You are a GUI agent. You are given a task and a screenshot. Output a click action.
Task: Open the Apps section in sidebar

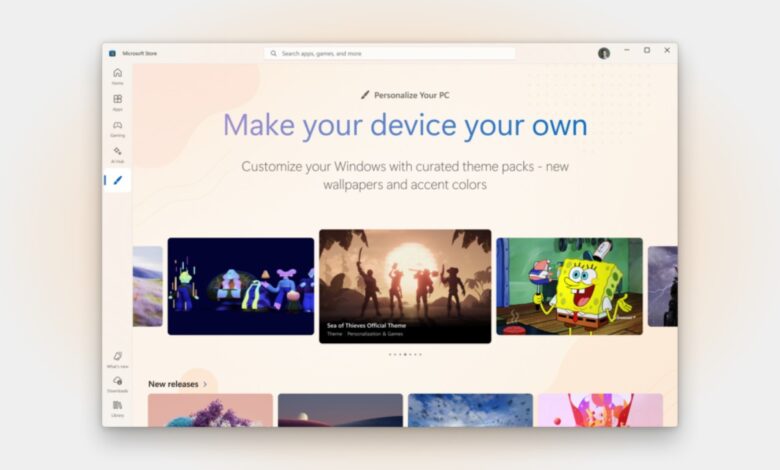[x=117, y=102]
